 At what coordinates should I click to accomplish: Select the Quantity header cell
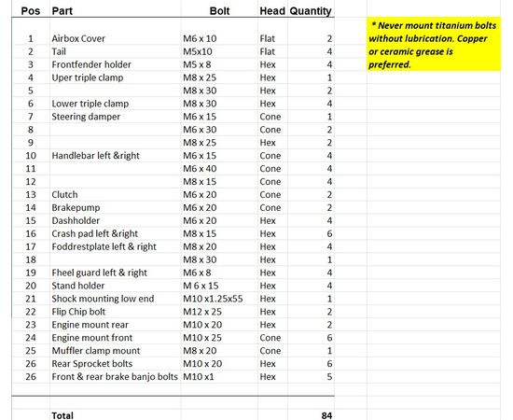point(311,11)
